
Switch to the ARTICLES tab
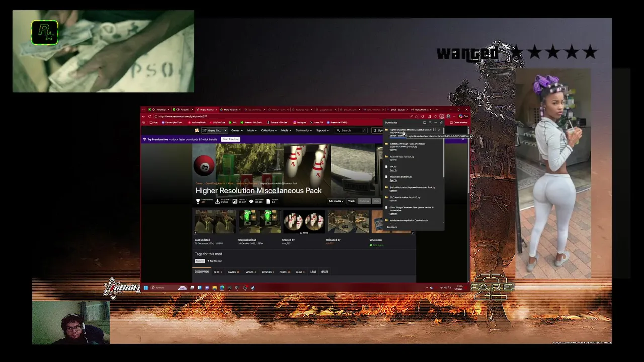click(268, 272)
